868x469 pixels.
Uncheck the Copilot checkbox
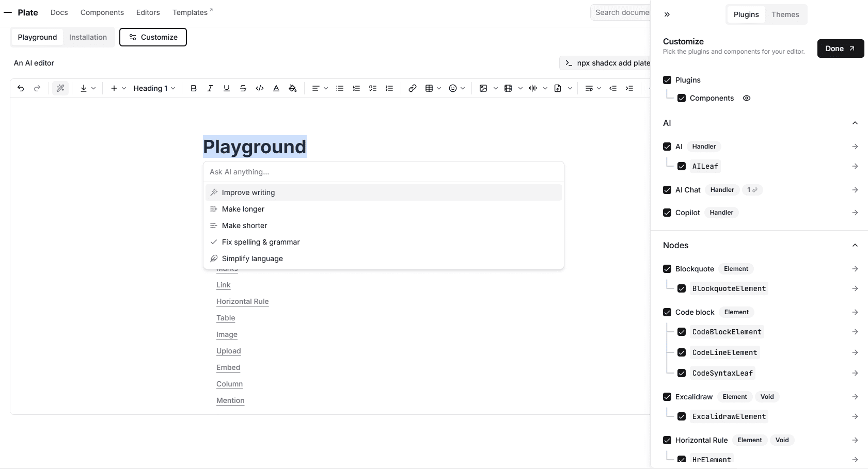[667, 213]
